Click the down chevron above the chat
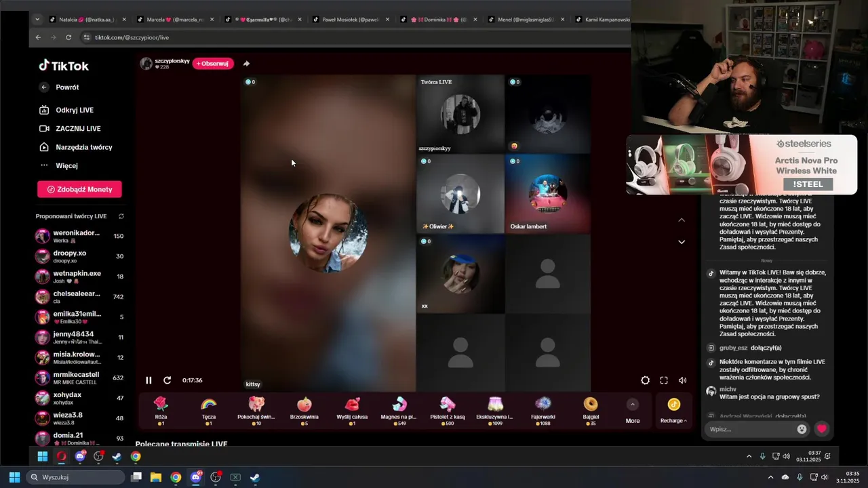This screenshot has width=868, height=488. (x=682, y=242)
